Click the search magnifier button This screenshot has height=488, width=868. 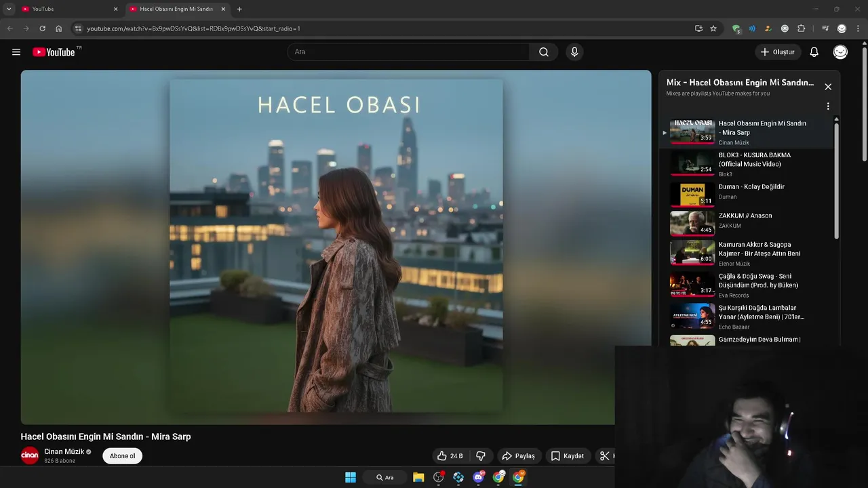[x=544, y=52]
